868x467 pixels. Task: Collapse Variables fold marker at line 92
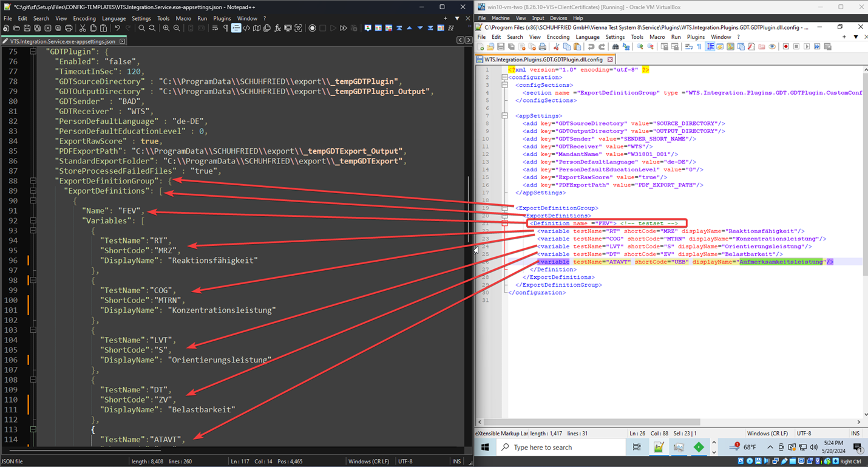(33, 221)
